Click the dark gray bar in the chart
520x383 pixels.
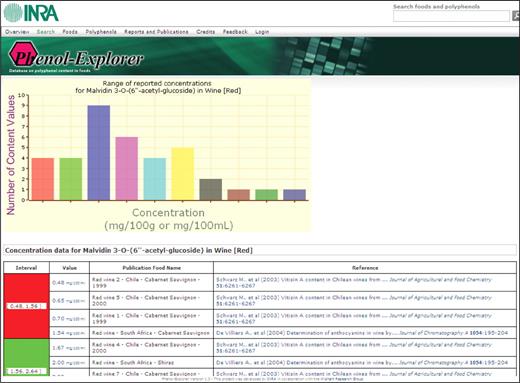[211, 189]
